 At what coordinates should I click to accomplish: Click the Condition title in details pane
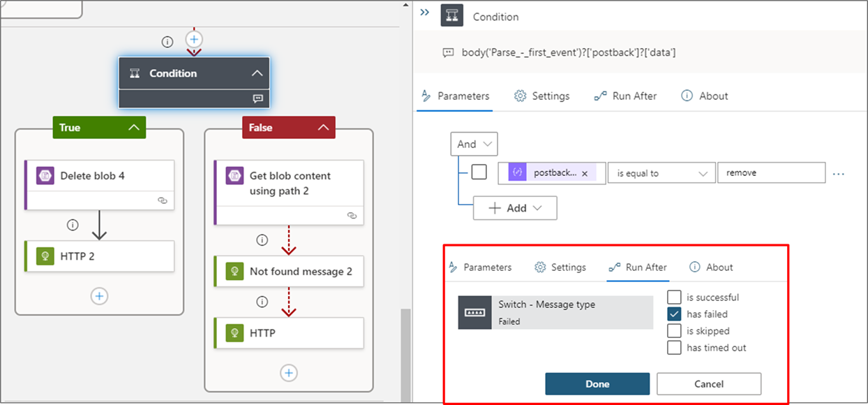click(x=496, y=17)
